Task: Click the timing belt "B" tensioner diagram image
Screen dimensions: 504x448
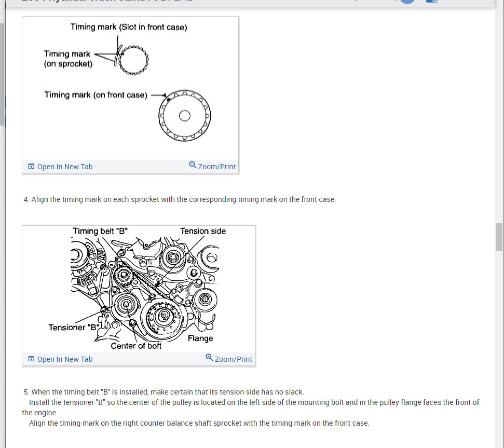Action: point(139,289)
